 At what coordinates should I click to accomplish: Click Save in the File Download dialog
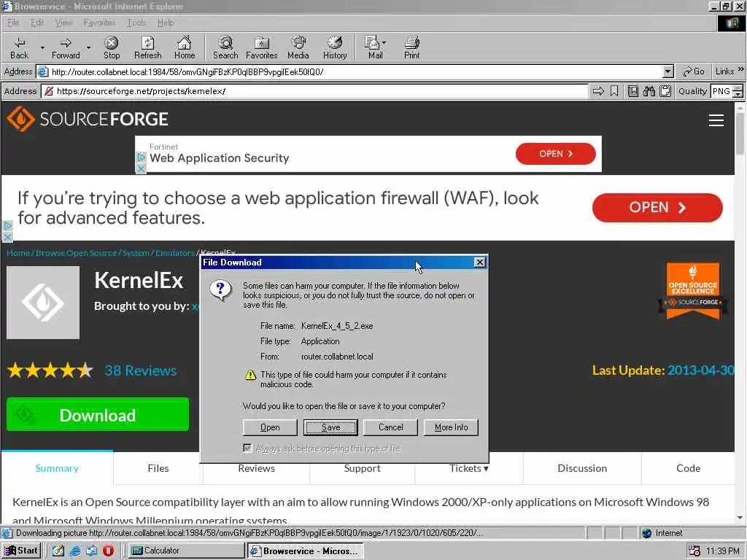pyautogui.click(x=330, y=427)
